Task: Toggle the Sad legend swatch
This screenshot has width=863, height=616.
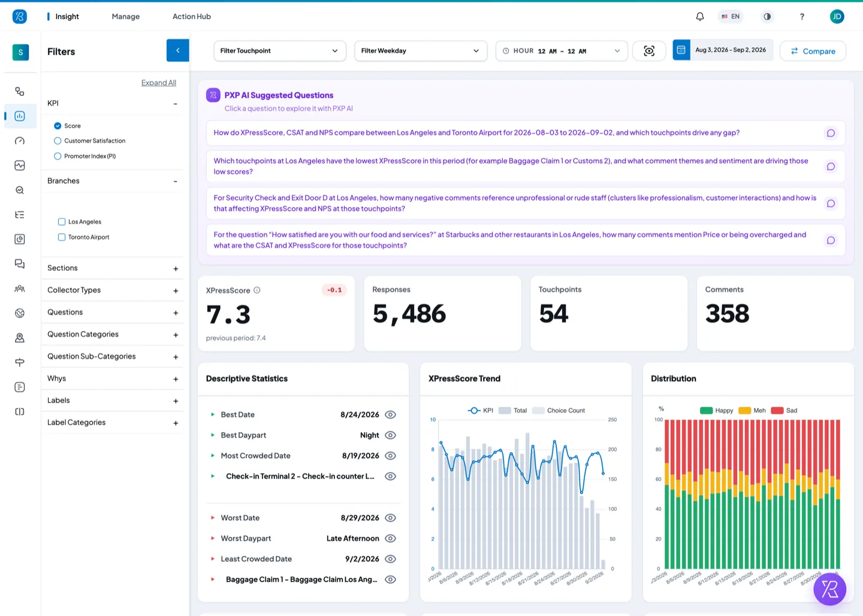Action: 777,410
